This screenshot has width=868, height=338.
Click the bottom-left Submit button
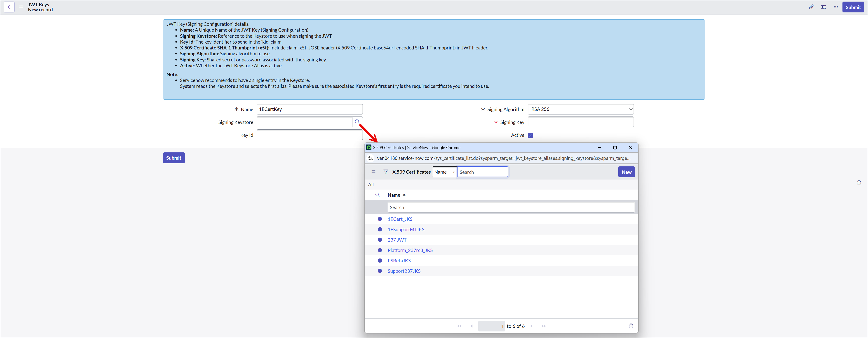click(174, 158)
